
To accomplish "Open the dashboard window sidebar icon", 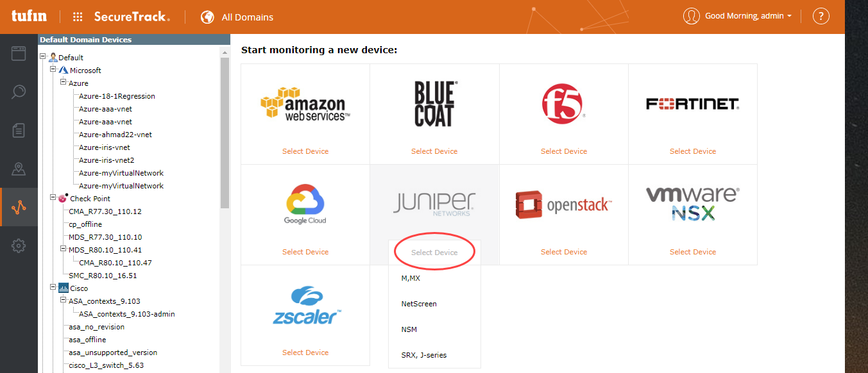I will coord(19,53).
